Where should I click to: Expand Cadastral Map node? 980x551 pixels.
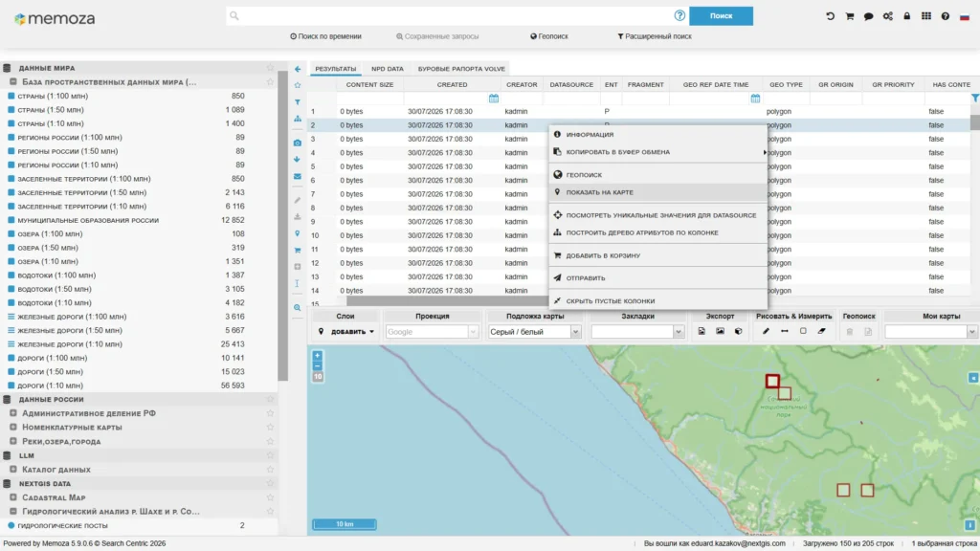pyautogui.click(x=13, y=497)
